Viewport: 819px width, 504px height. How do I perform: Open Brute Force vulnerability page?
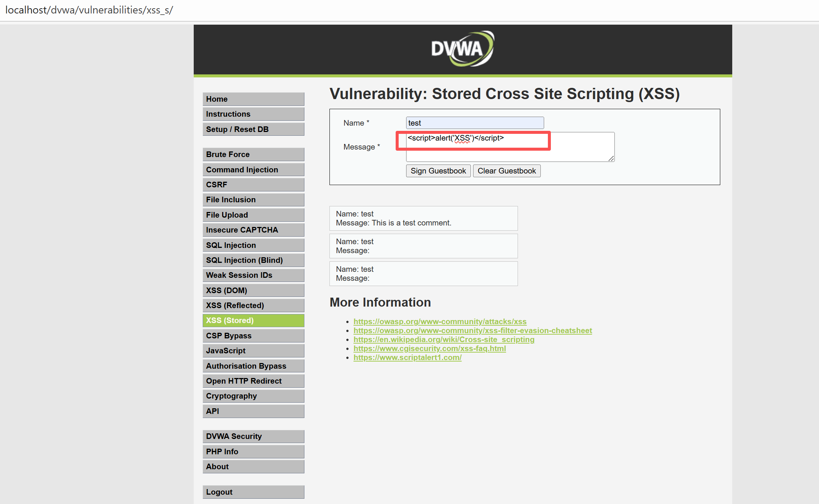(x=253, y=154)
